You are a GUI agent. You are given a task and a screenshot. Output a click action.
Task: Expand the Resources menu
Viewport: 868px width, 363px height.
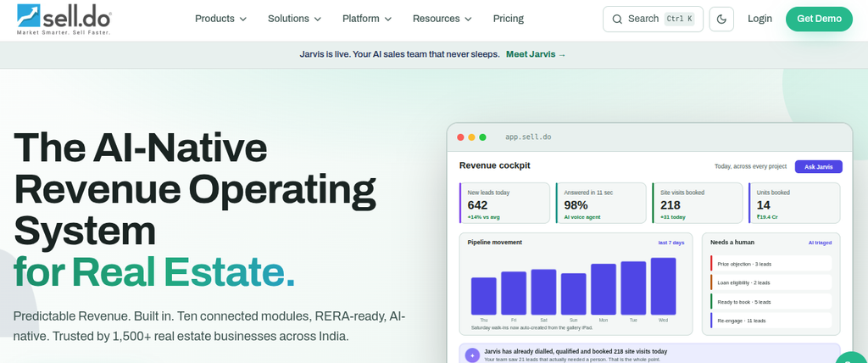[442, 19]
